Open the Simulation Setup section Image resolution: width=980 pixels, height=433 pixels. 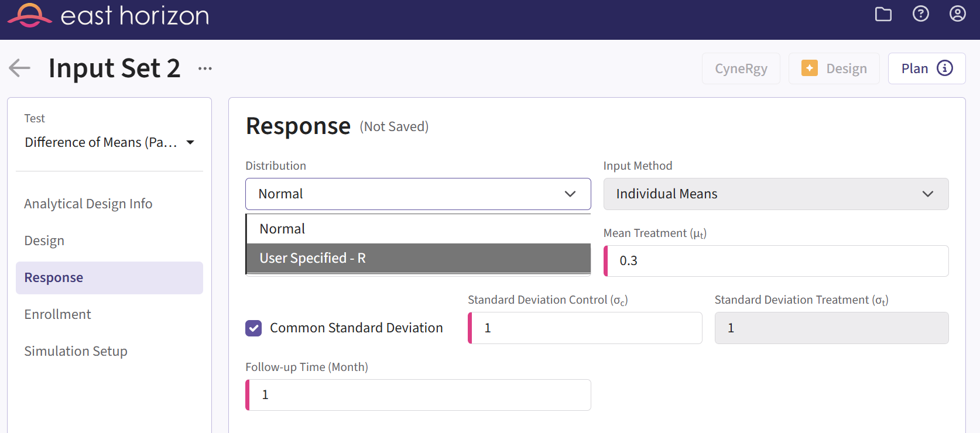(76, 351)
